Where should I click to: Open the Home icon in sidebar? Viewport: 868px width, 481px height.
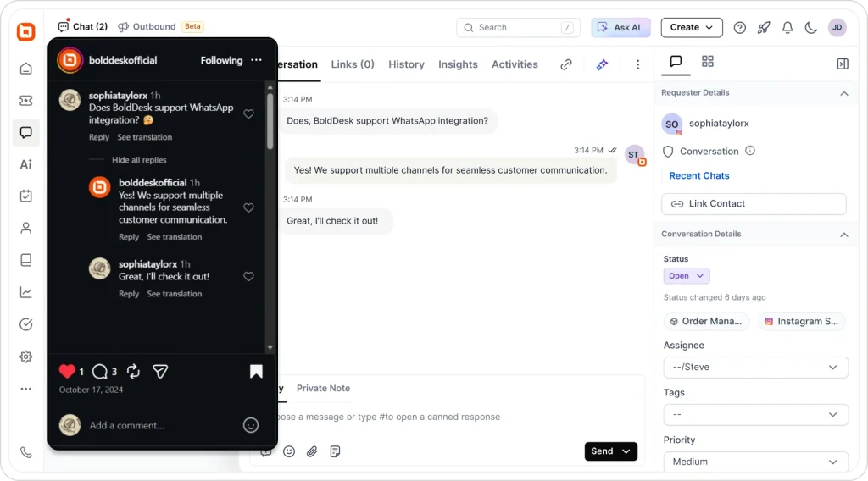pyautogui.click(x=26, y=69)
